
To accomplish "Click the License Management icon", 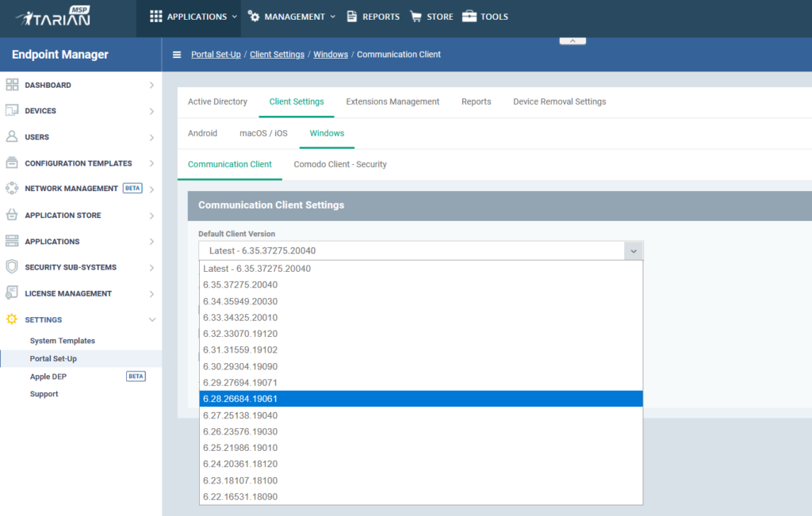I will point(12,293).
